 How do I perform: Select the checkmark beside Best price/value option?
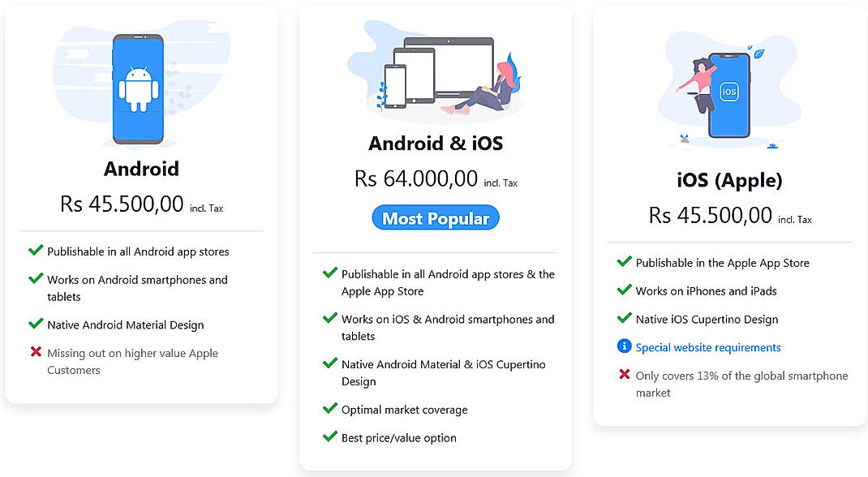pyautogui.click(x=330, y=436)
